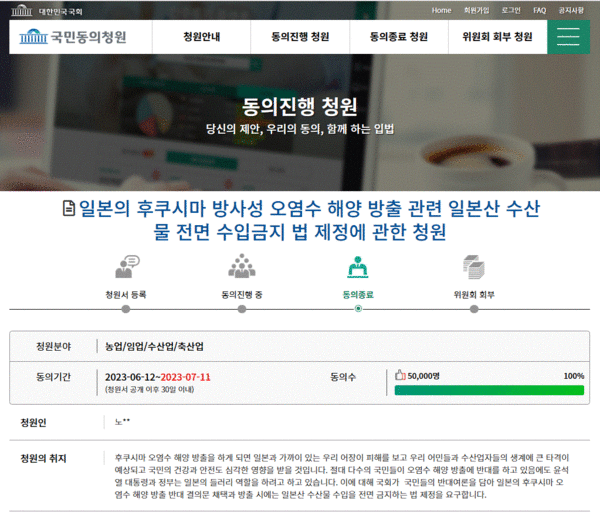Click the document icon before petition title
This screenshot has height=519, width=600.
(68, 208)
